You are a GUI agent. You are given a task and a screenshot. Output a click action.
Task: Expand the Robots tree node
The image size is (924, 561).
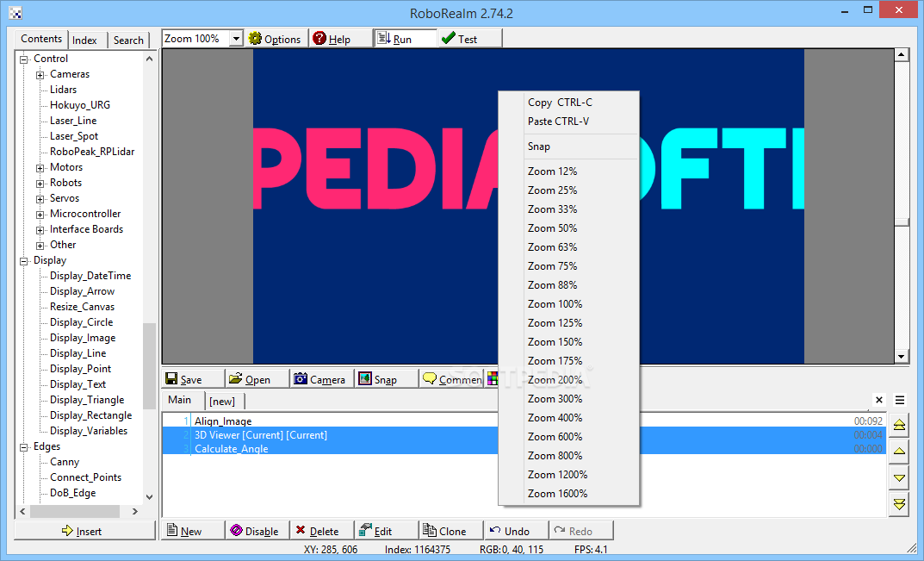point(40,184)
